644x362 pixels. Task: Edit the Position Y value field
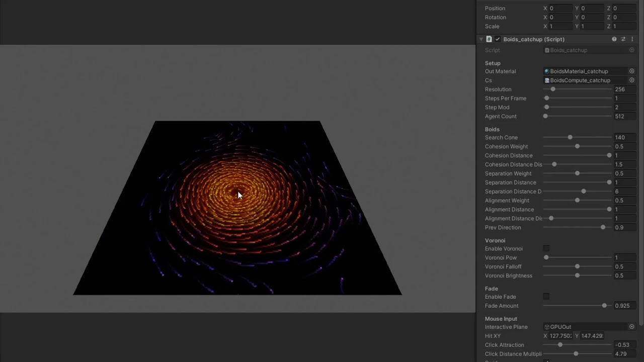point(592,9)
